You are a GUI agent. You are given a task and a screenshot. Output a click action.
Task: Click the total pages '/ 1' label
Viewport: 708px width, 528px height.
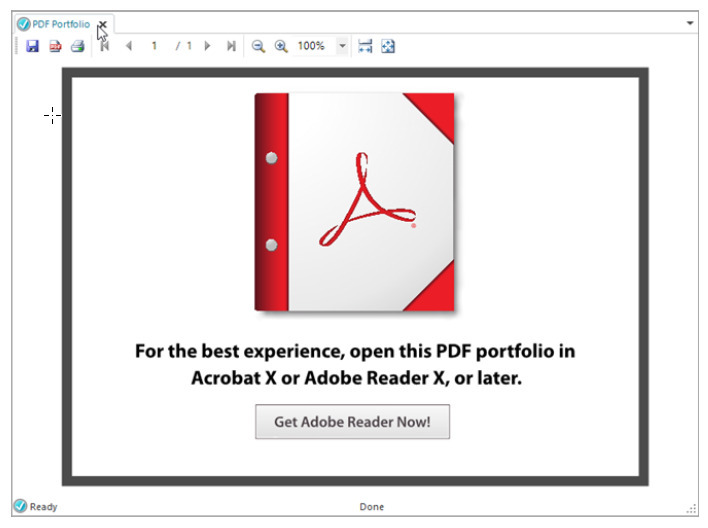pos(184,46)
